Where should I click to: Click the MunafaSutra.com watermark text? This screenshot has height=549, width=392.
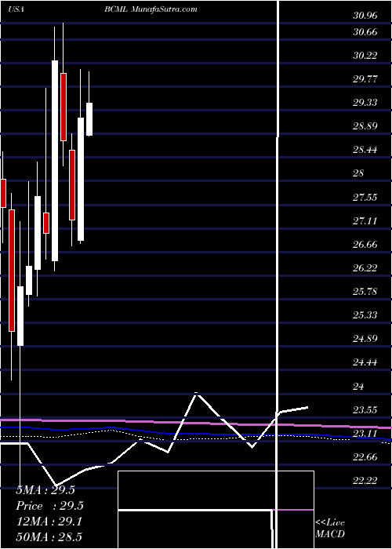point(165,9)
